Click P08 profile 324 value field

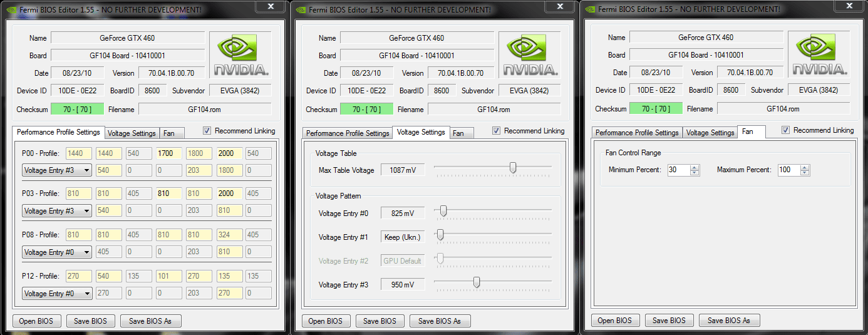point(229,235)
